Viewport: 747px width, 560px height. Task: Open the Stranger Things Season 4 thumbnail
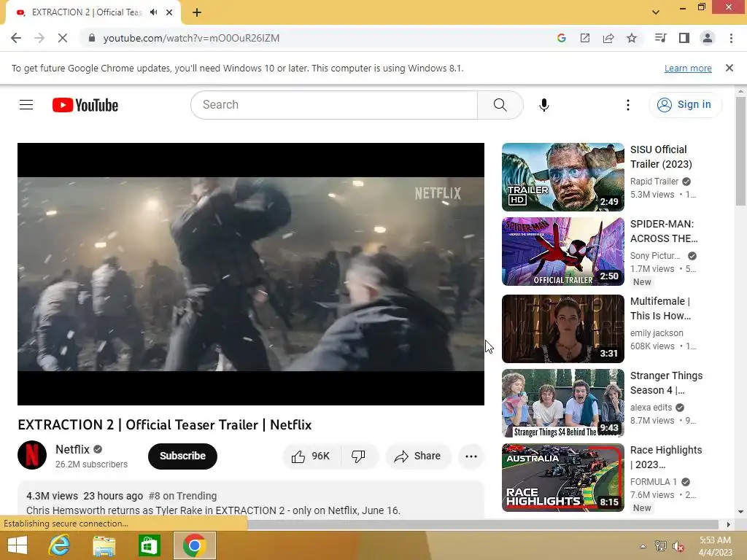point(562,403)
